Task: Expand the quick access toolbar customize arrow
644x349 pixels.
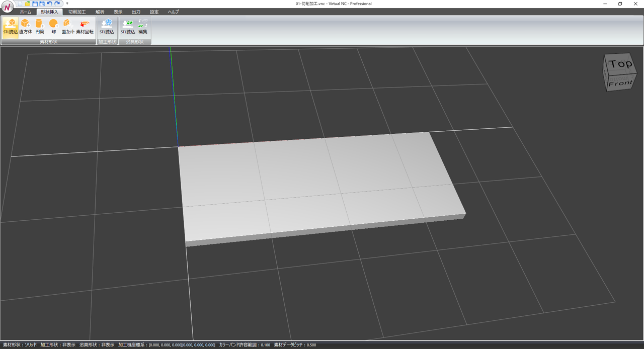Action: tap(67, 4)
